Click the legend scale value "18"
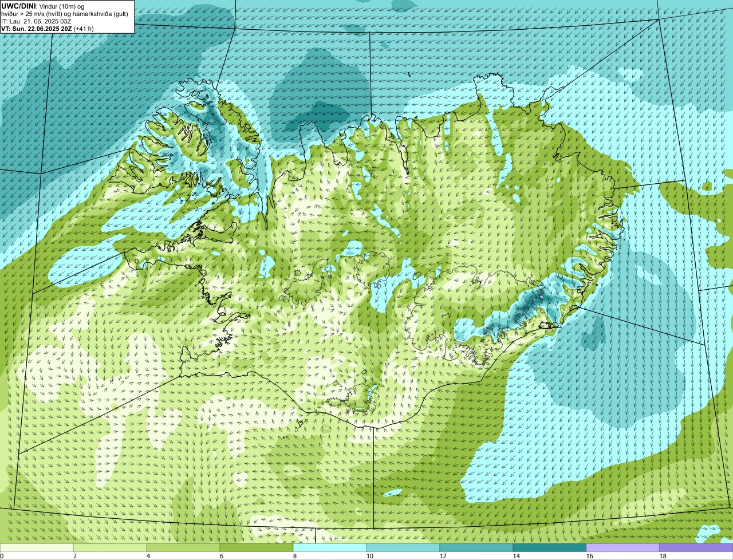This screenshot has height=560, width=733. tap(663, 556)
